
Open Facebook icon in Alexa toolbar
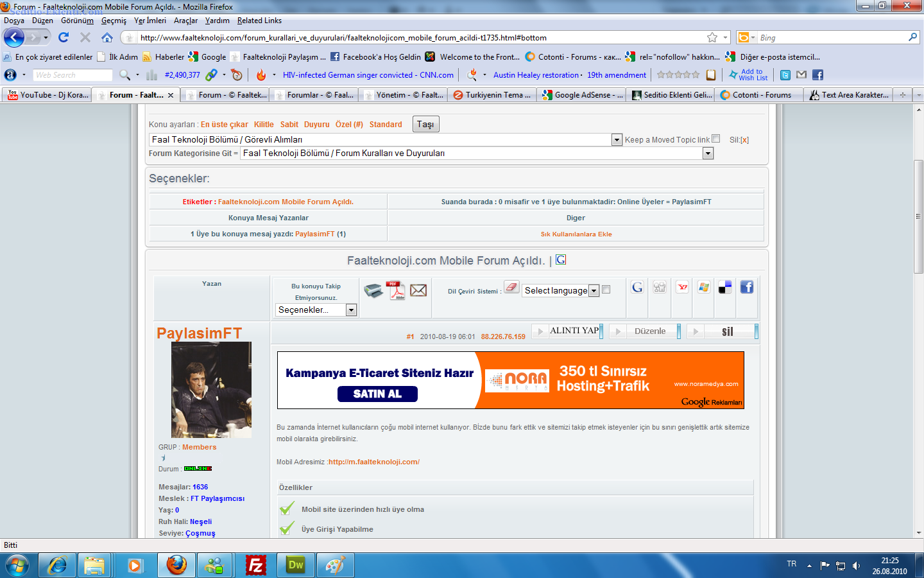pyautogui.click(x=818, y=75)
